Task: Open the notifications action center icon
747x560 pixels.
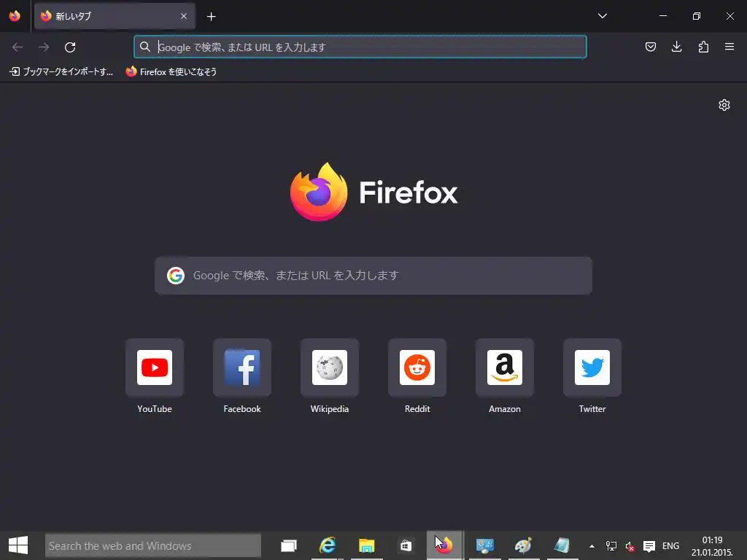Action: tap(649, 546)
